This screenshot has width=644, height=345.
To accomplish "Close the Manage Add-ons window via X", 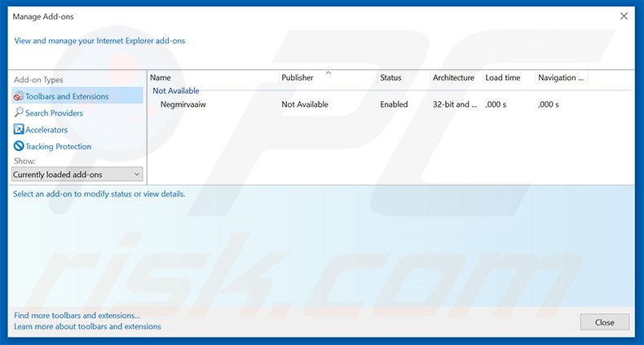I will [624, 16].
